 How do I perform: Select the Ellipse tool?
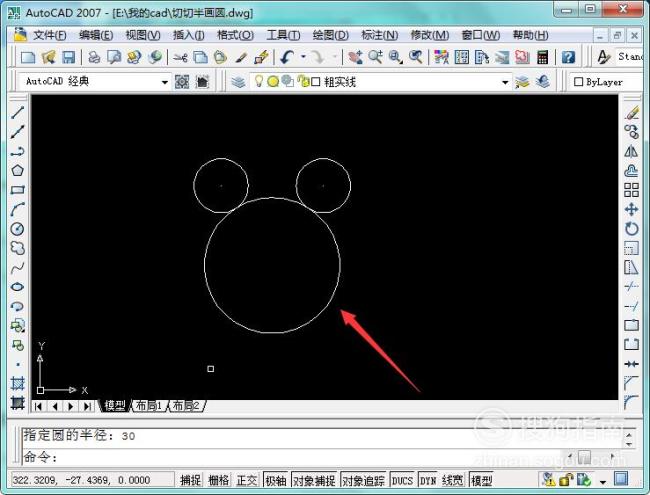click(x=17, y=287)
